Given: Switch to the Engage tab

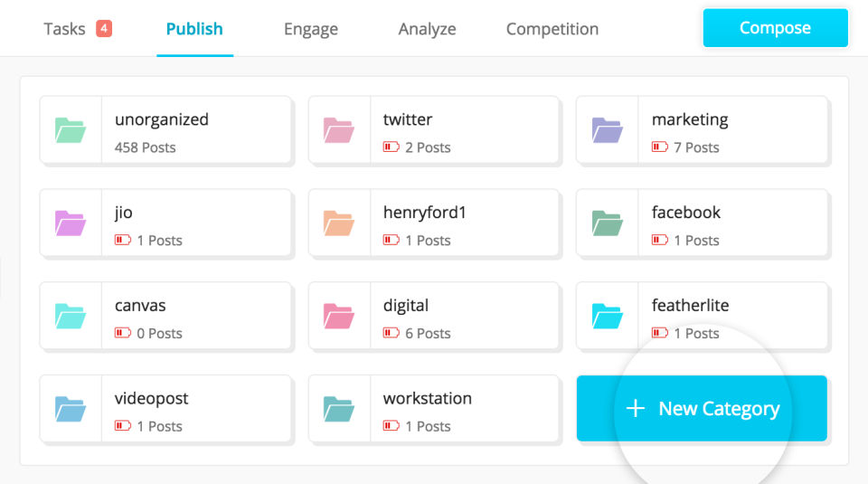Looking at the screenshot, I should click(x=310, y=29).
